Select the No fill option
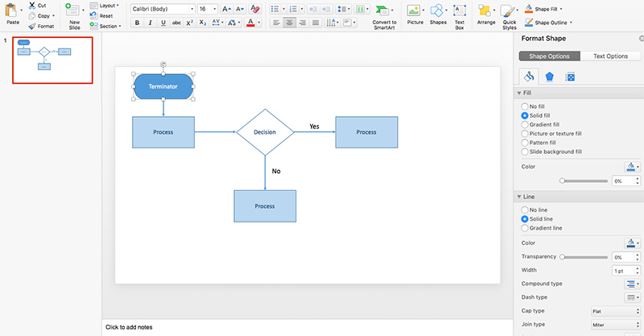Screen dimensions: 644x336 [525, 106]
